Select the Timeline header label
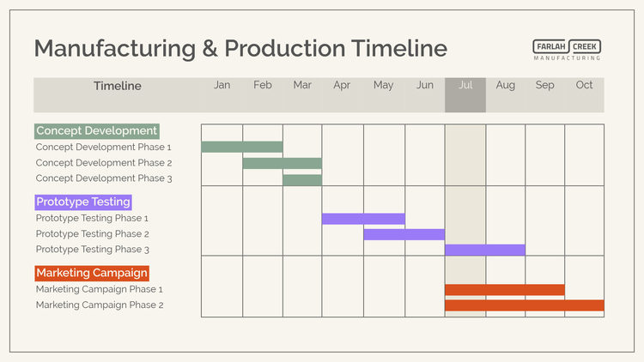The width and height of the screenshot is (644, 362). [118, 86]
